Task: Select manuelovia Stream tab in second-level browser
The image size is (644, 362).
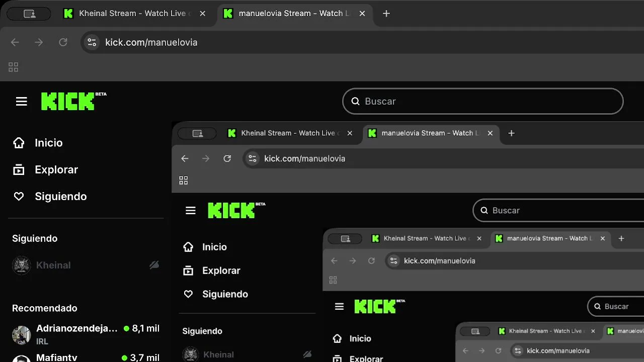Action: click(431, 133)
